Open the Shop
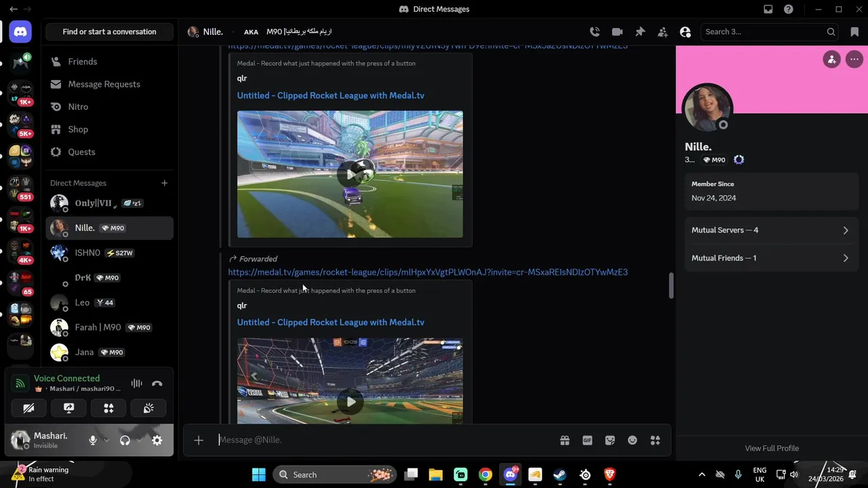Image resolution: width=868 pixels, height=488 pixels. (x=109, y=129)
